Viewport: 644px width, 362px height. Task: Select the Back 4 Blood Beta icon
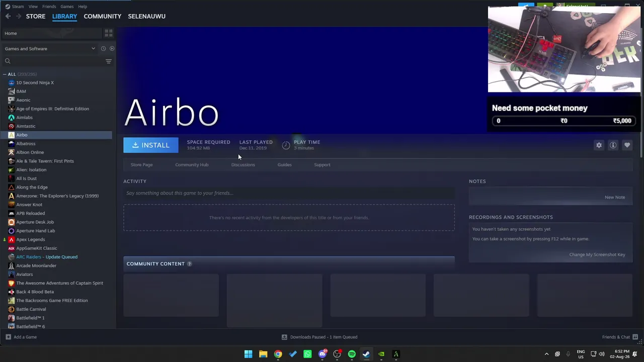pyautogui.click(x=11, y=292)
